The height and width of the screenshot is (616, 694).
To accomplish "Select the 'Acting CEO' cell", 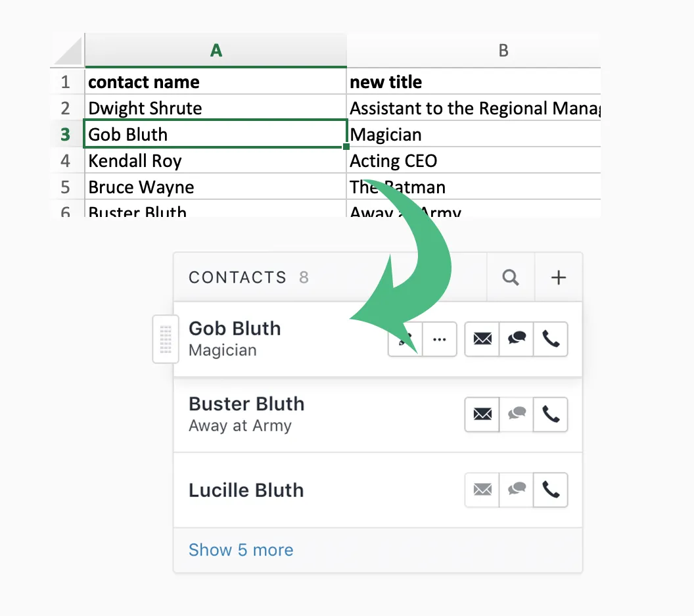I will (474, 160).
